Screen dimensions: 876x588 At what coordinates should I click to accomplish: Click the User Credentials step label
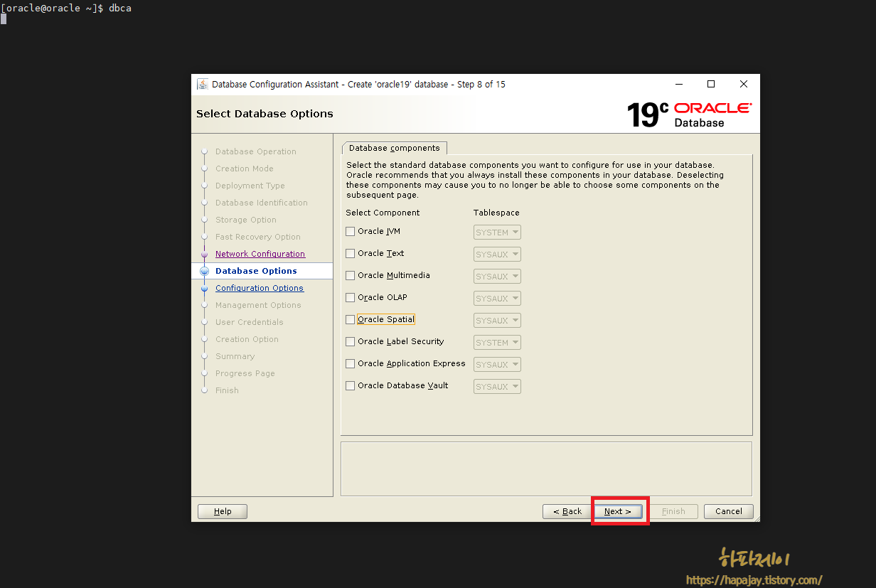click(250, 322)
